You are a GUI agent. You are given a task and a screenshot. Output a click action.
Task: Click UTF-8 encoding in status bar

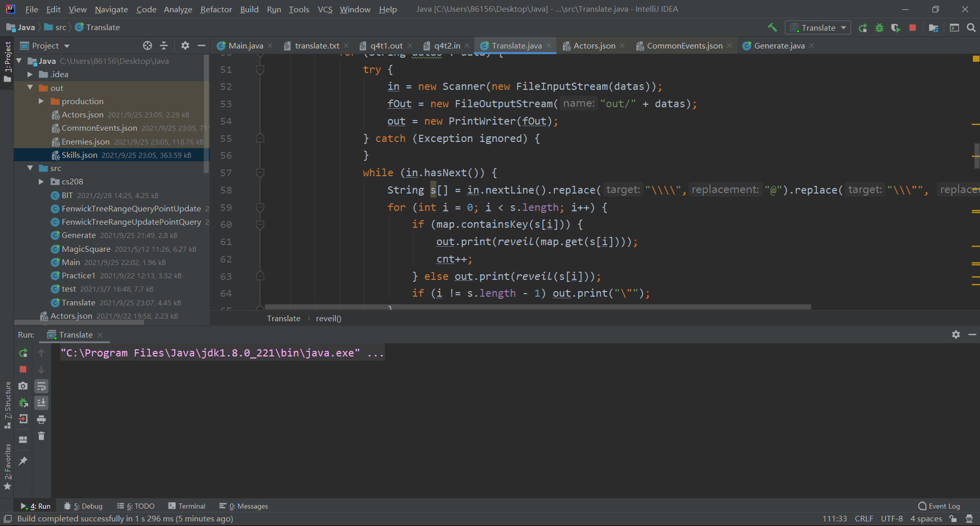pos(892,518)
